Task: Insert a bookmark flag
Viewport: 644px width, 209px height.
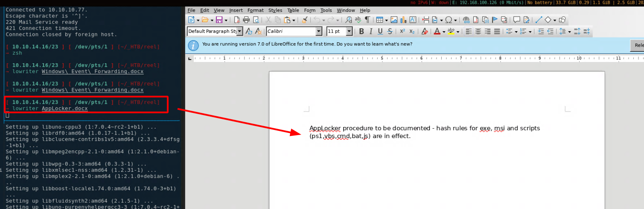Action: point(495,20)
